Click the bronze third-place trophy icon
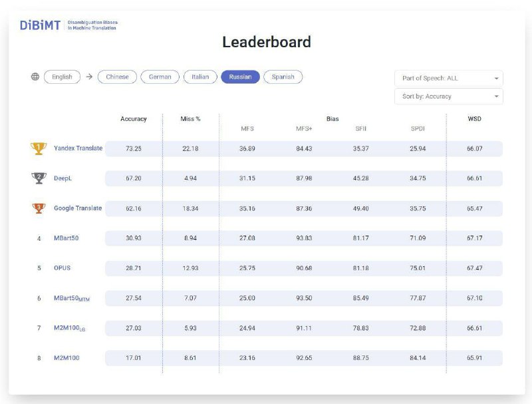Image resolution: width=532 pixels, height=404 pixels. 39,208
